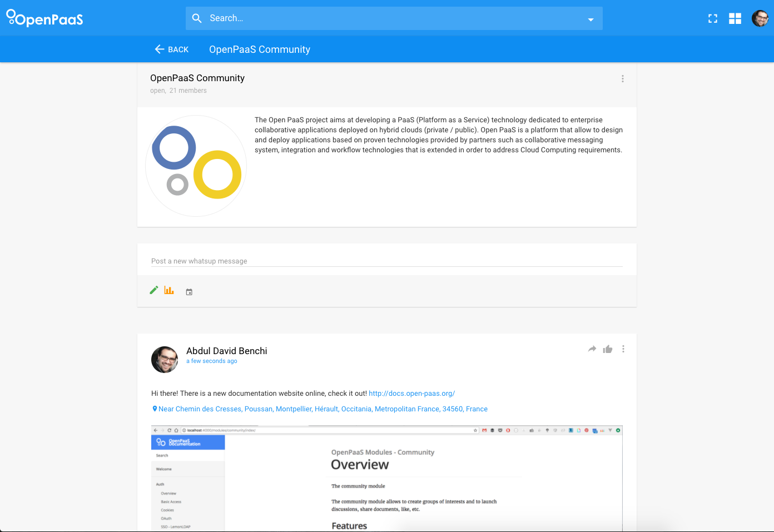Like the post with the thumbs-up icon

608,349
